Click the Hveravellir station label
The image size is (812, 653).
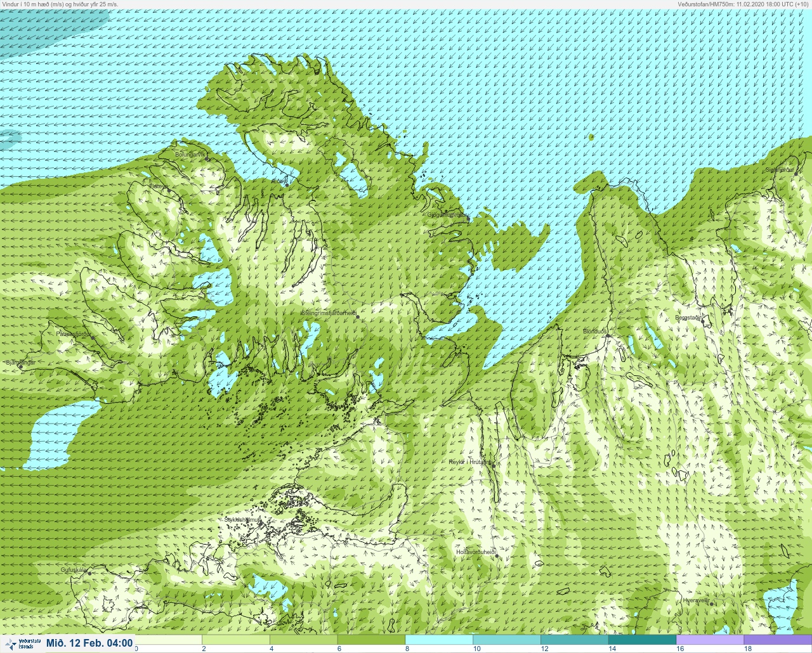click(x=695, y=600)
